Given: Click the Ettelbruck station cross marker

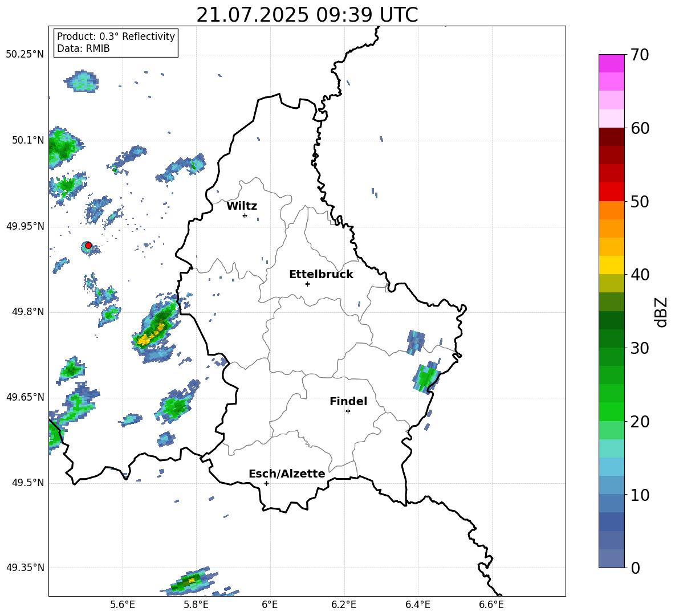Looking at the screenshot, I should tap(307, 284).
